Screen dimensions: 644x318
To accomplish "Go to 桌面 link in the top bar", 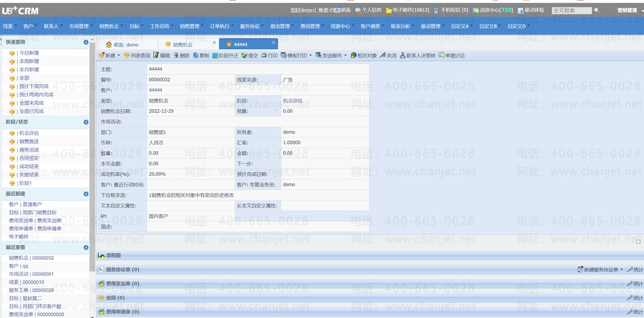I will point(343,10).
